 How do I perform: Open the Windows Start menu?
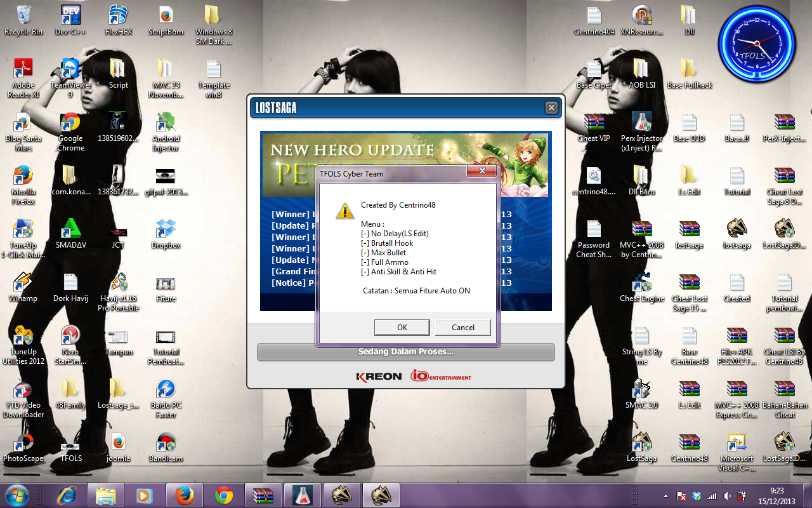[x=16, y=495]
